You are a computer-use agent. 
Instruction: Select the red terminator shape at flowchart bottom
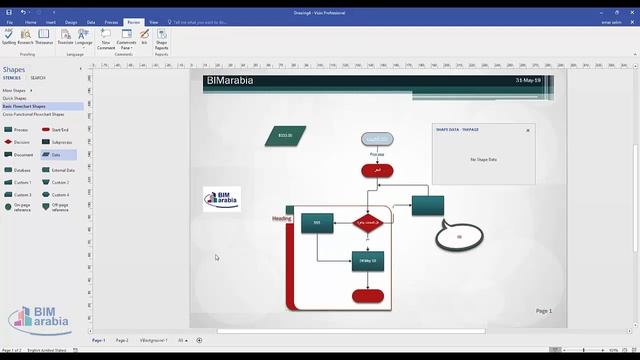pyautogui.click(x=368, y=296)
